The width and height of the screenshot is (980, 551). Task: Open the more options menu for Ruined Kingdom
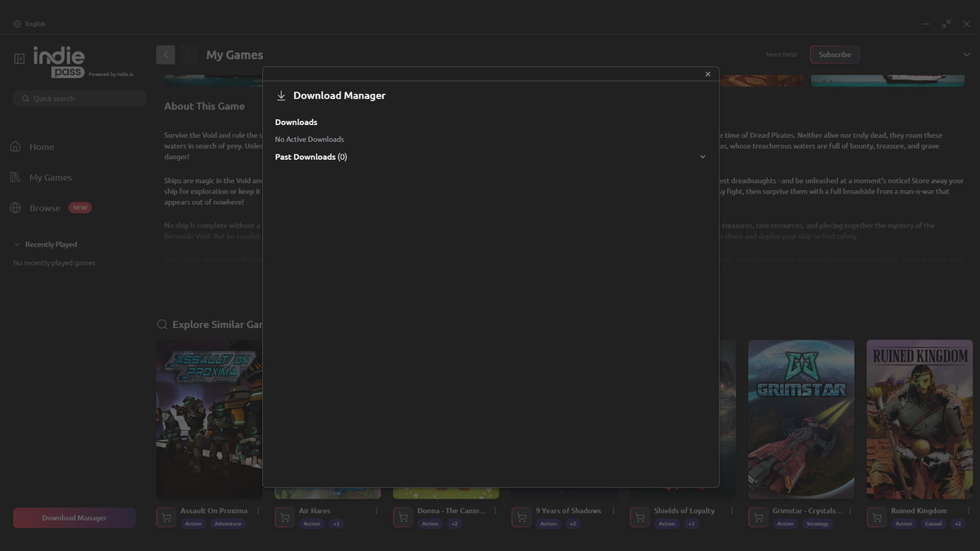pos(969,511)
